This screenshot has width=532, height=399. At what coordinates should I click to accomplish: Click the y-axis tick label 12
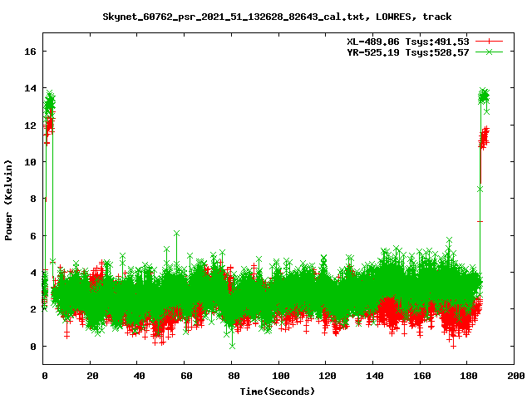click(30, 126)
